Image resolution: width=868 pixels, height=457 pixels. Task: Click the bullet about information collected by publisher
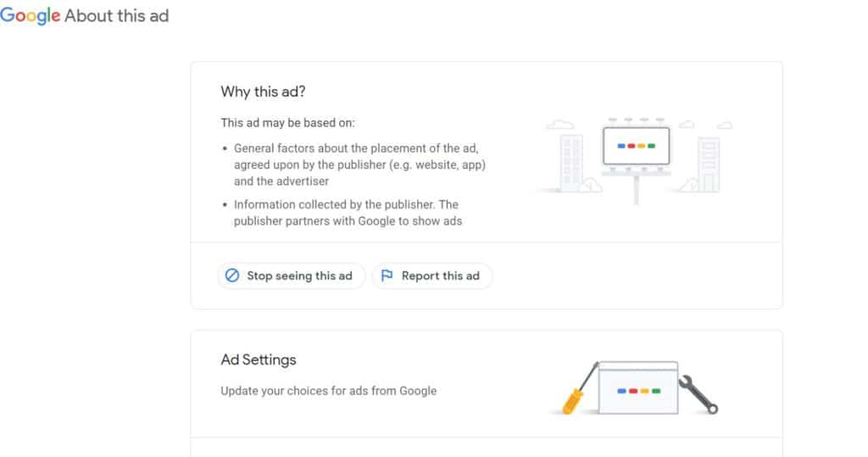348,213
